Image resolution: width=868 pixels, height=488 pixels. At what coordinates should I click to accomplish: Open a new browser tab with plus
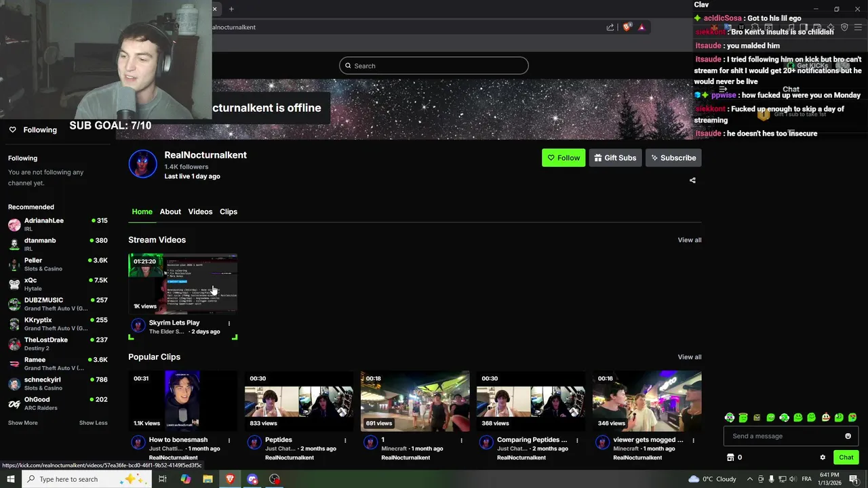tap(231, 9)
